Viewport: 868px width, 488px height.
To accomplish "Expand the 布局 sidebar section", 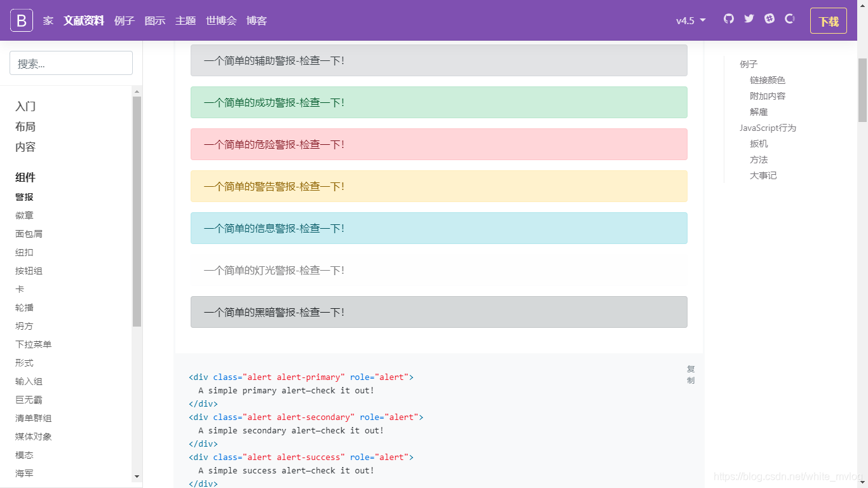I will pyautogui.click(x=25, y=126).
